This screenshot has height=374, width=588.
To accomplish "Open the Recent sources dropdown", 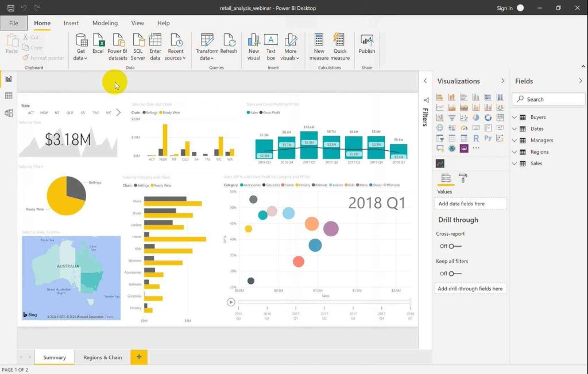I will click(x=175, y=47).
